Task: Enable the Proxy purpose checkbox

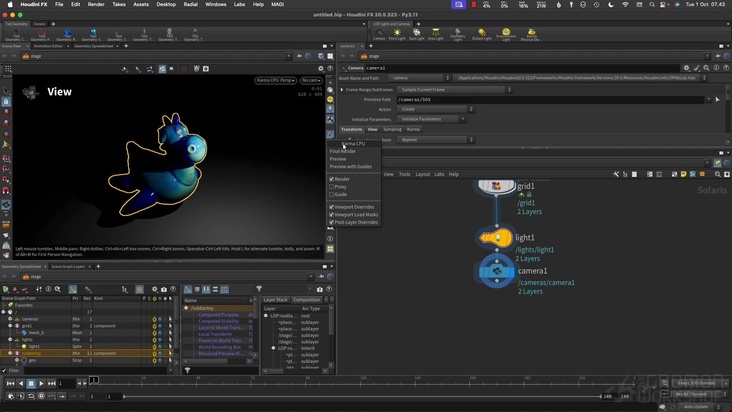Action: pos(331,187)
